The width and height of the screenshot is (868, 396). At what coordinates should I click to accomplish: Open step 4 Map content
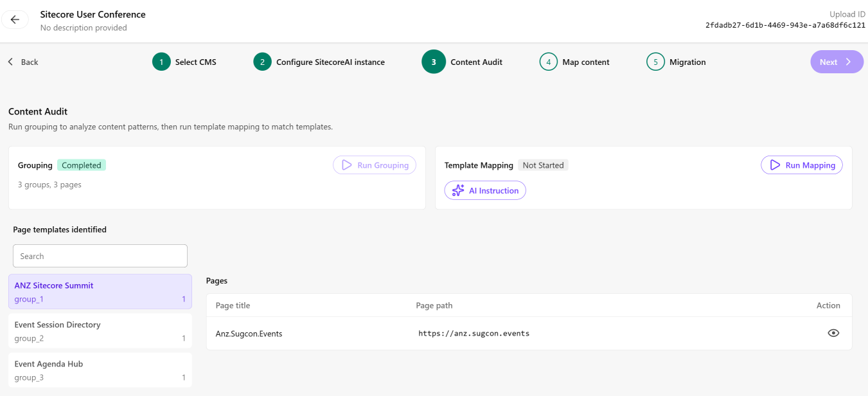pos(574,62)
